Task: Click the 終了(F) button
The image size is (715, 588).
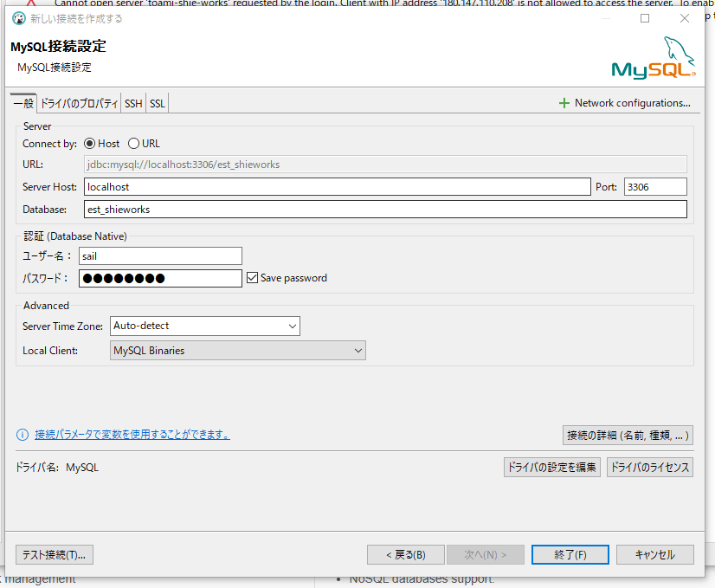Action: click(x=570, y=555)
